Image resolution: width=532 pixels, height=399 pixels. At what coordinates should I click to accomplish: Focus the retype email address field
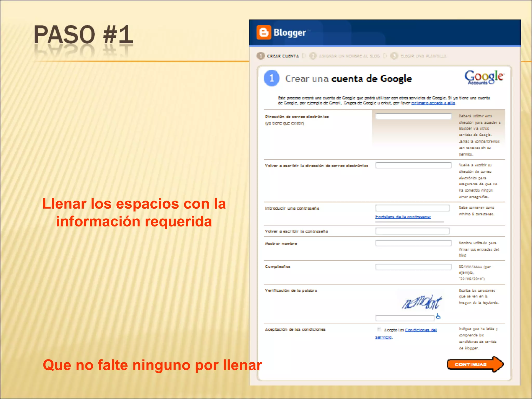[x=413, y=165]
